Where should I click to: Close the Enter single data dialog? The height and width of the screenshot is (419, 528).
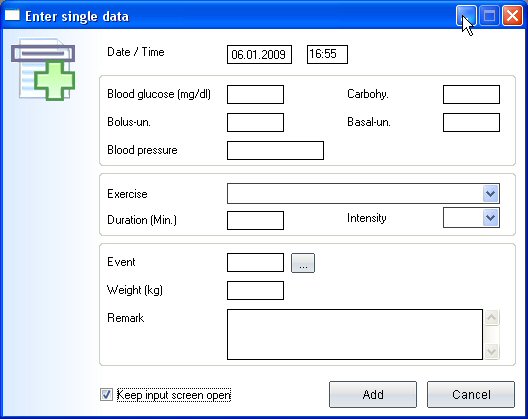[x=512, y=15]
